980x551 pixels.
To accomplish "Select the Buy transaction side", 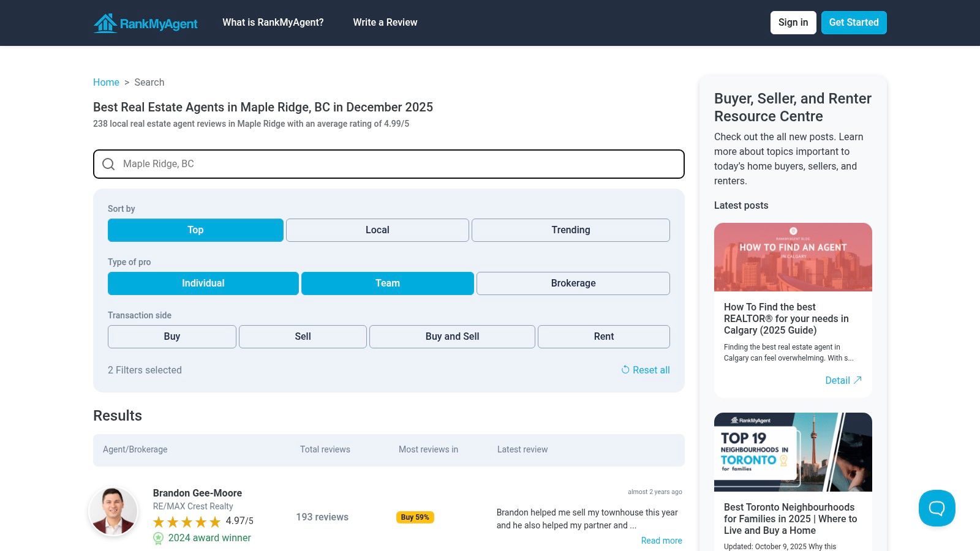I will pyautogui.click(x=172, y=337).
